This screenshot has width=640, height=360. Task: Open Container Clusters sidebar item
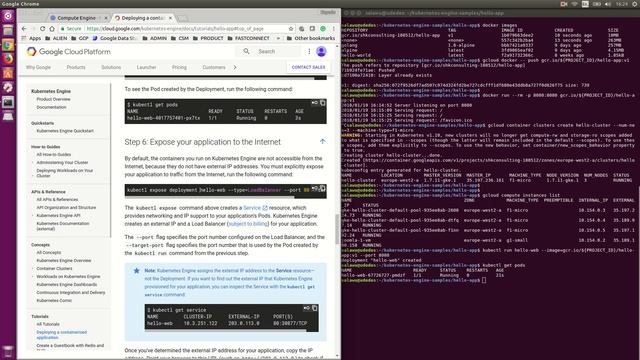[54, 269]
